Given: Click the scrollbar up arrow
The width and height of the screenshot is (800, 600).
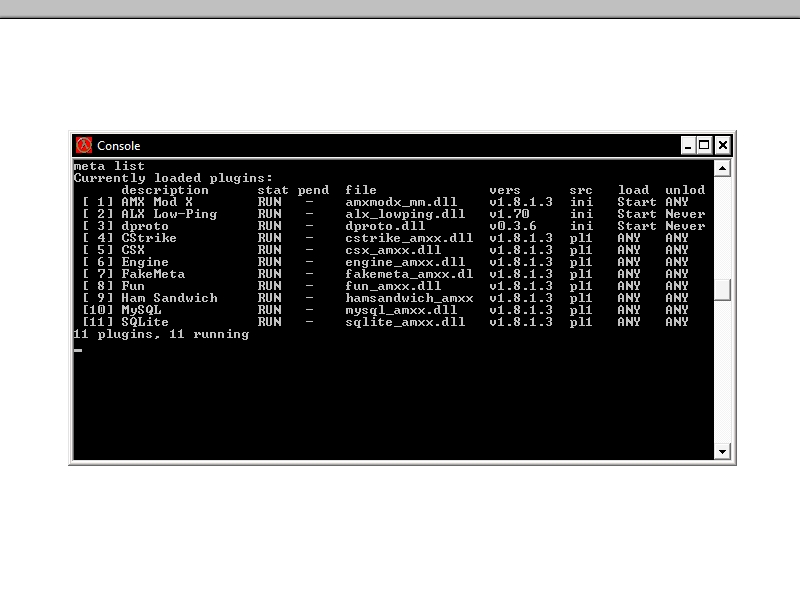Looking at the screenshot, I should [722, 168].
